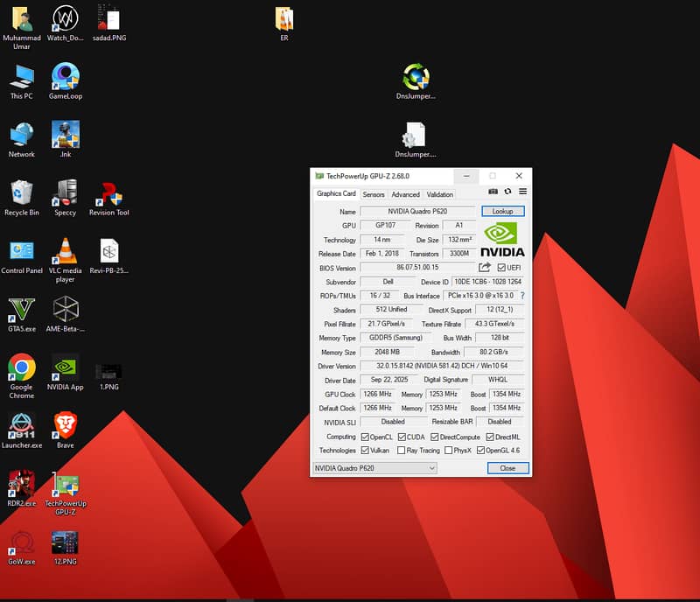Click the BIOS export arrow icon
The image size is (700, 602).
(483, 268)
